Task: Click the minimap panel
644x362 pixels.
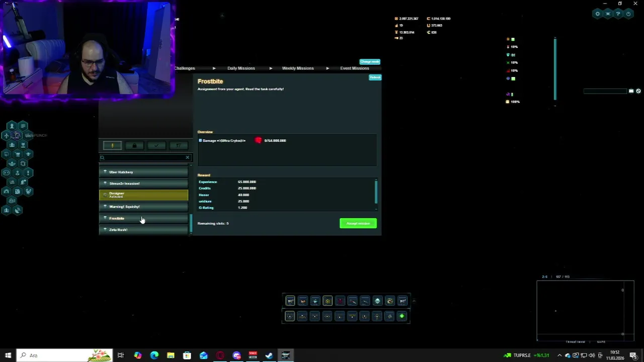Action: point(585,311)
